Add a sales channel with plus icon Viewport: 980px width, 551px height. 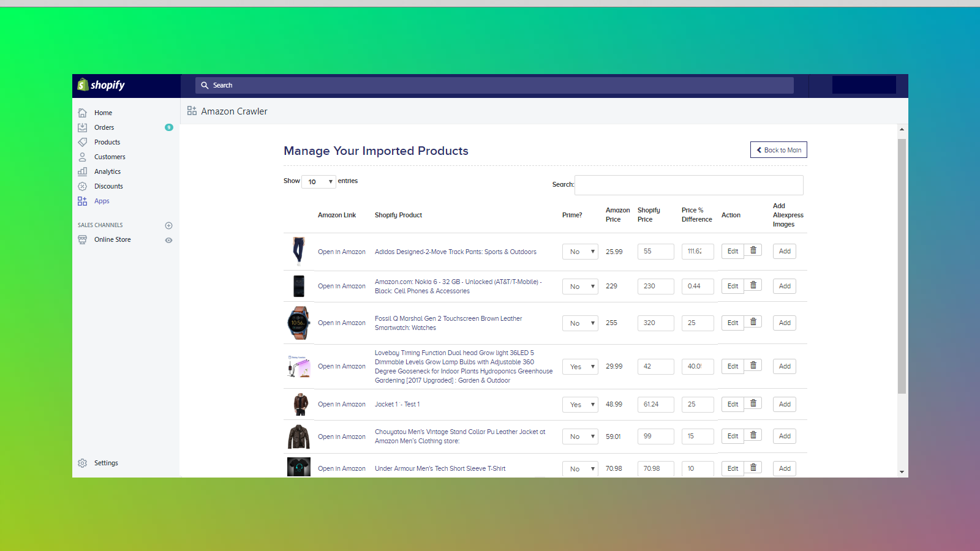tap(168, 225)
